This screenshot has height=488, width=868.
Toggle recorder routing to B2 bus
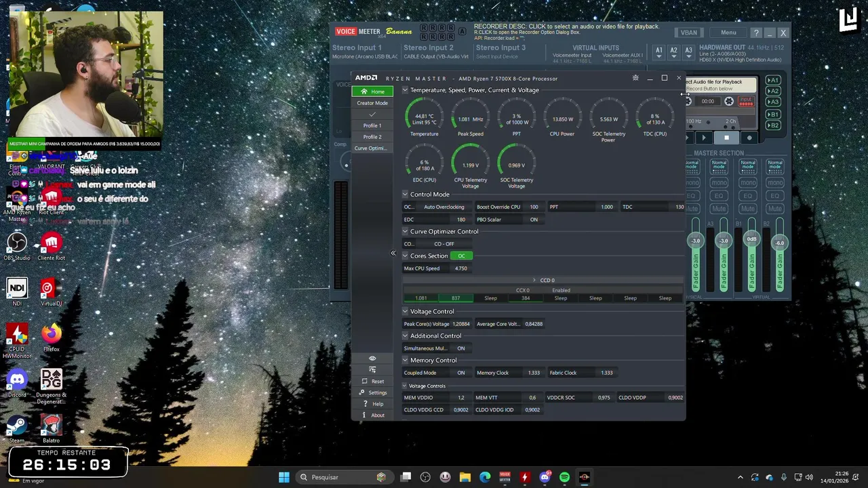tap(773, 125)
